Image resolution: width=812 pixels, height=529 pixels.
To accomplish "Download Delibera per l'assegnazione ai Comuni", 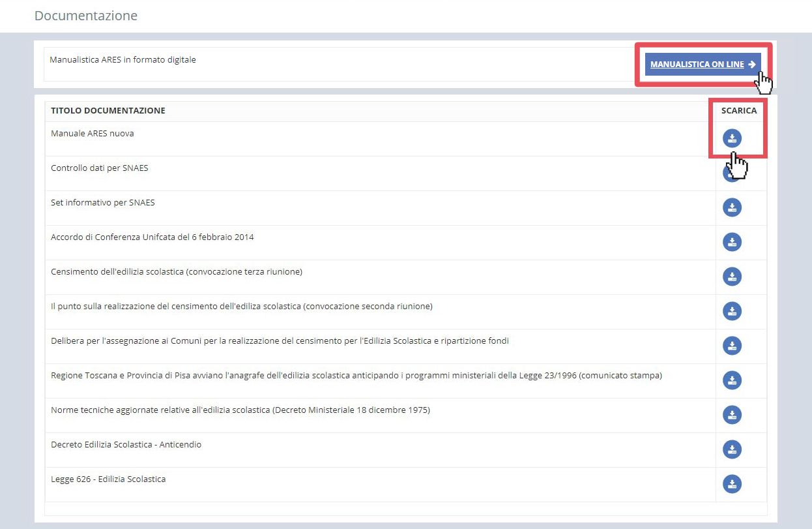I will coord(732,346).
